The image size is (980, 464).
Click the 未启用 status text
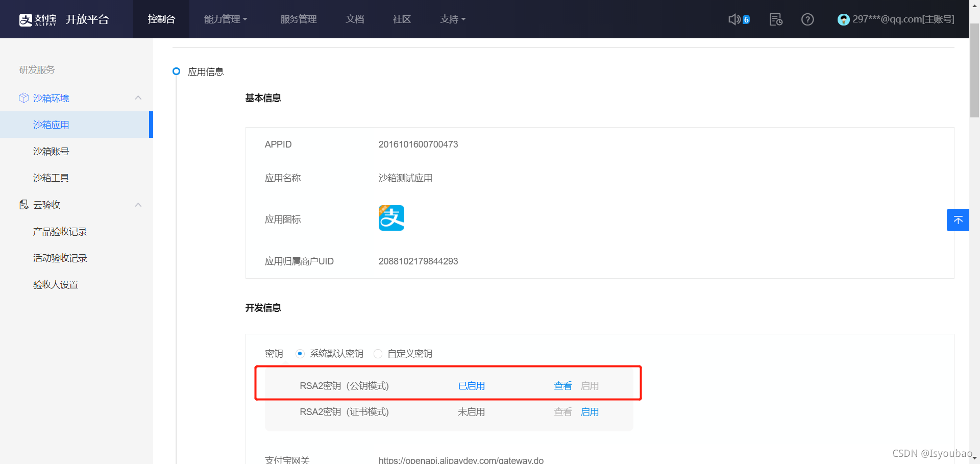(471, 412)
